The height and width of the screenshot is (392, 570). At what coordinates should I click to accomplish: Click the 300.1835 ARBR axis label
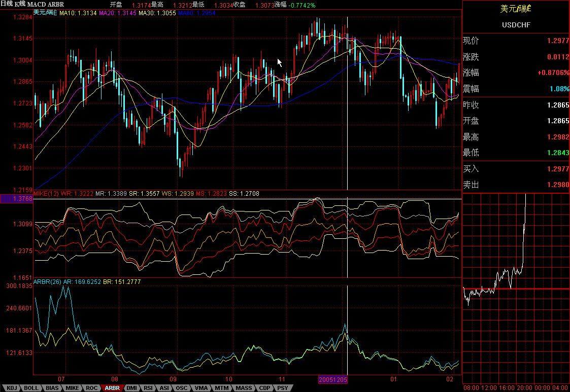point(19,286)
